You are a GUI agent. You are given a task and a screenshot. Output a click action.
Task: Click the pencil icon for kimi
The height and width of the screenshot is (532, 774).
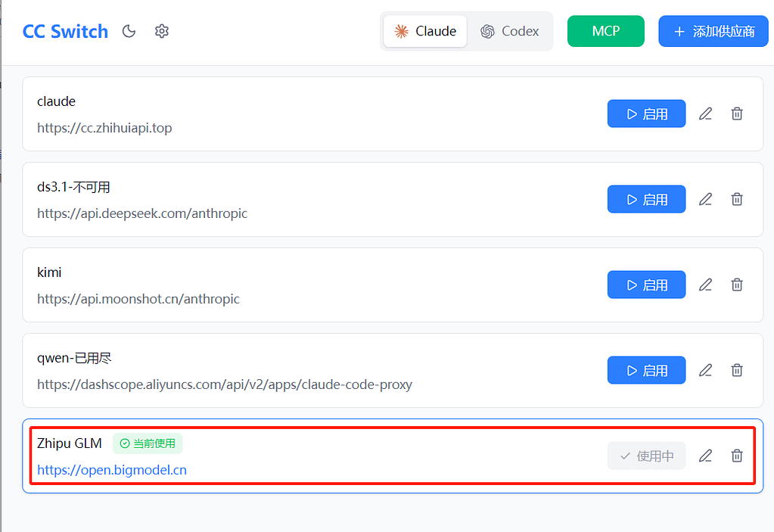705,285
